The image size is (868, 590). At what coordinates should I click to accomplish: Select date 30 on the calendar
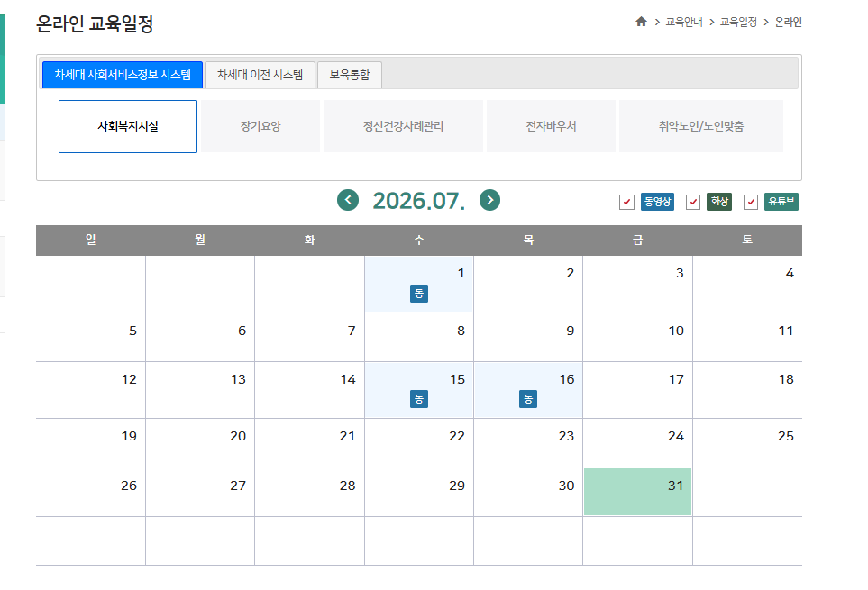(528, 492)
